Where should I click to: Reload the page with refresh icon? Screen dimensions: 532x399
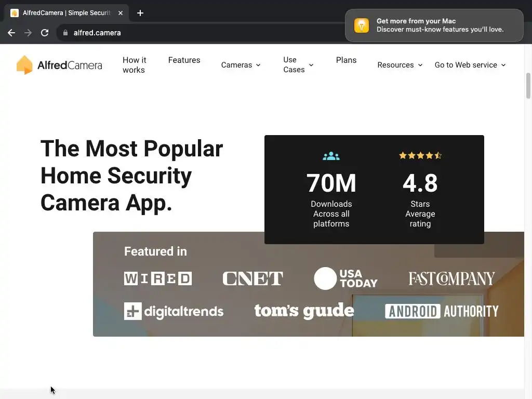point(45,33)
